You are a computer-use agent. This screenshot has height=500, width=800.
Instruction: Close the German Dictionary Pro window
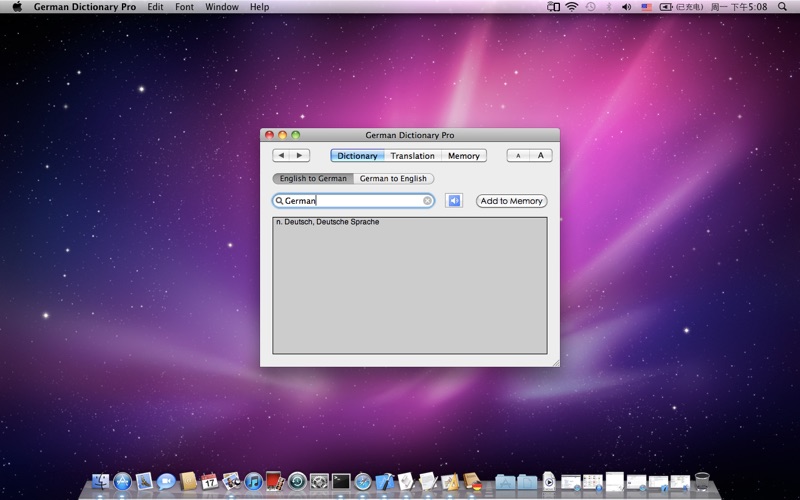click(269, 135)
